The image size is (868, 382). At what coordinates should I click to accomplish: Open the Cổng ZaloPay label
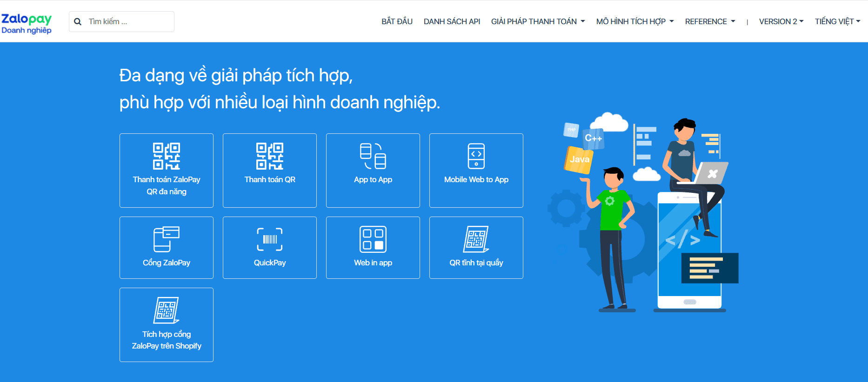coord(167,263)
